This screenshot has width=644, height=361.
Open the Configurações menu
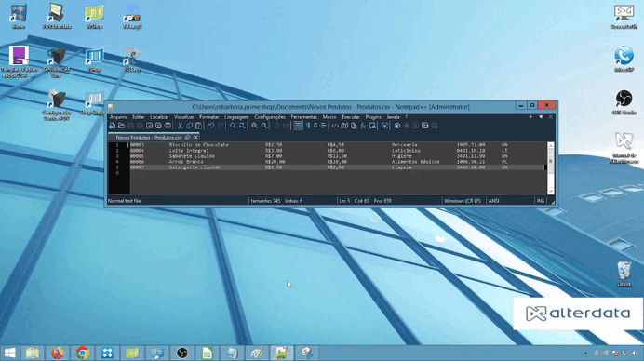point(270,117)
